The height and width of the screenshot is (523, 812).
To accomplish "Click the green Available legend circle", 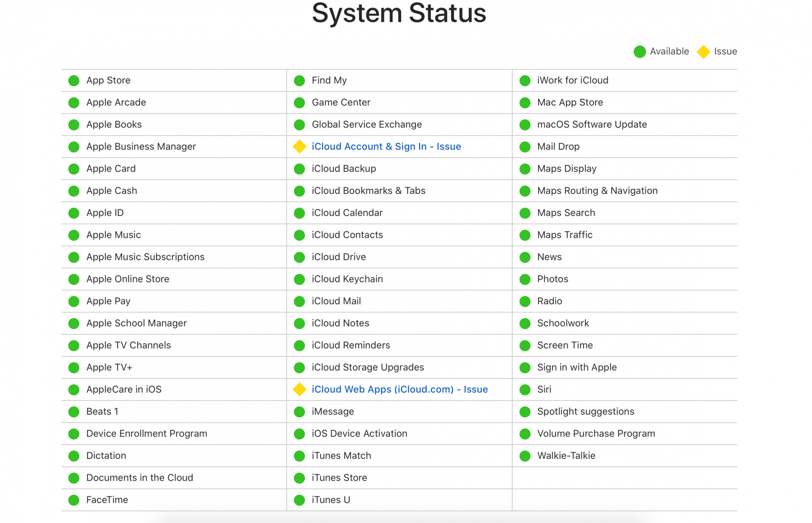I will pyautogui.click(x=639, y=52).
